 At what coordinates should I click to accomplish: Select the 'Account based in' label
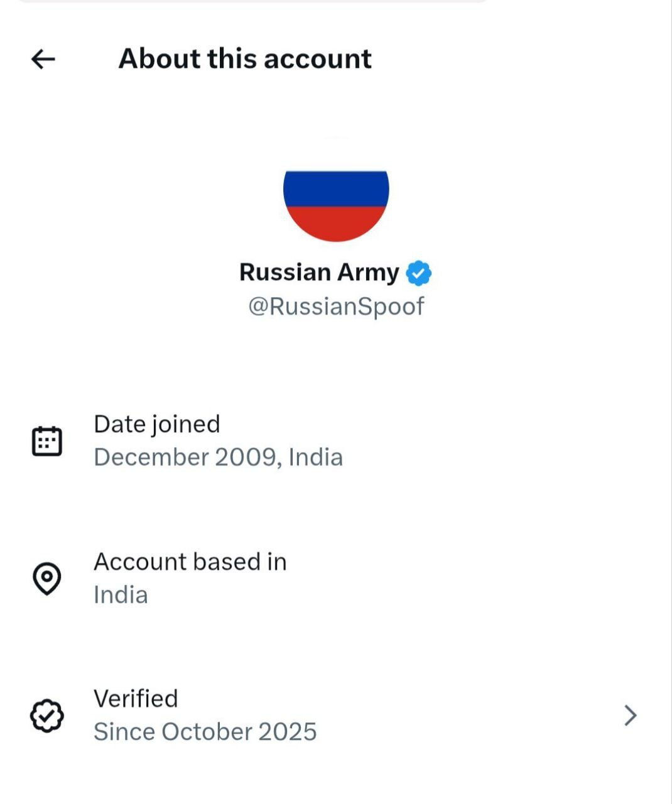pyautogui.click(x=190, y=562)
